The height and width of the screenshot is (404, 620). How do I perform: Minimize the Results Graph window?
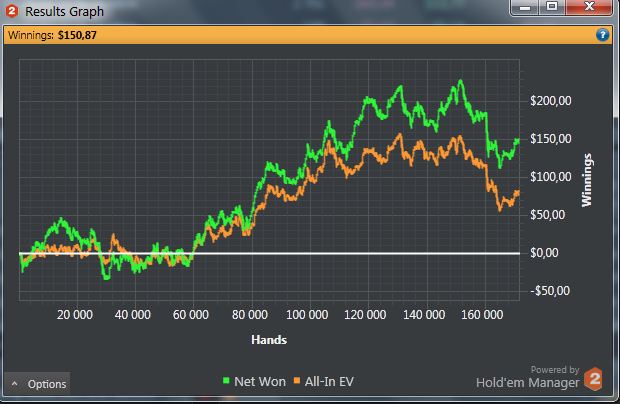coord(524,7)
